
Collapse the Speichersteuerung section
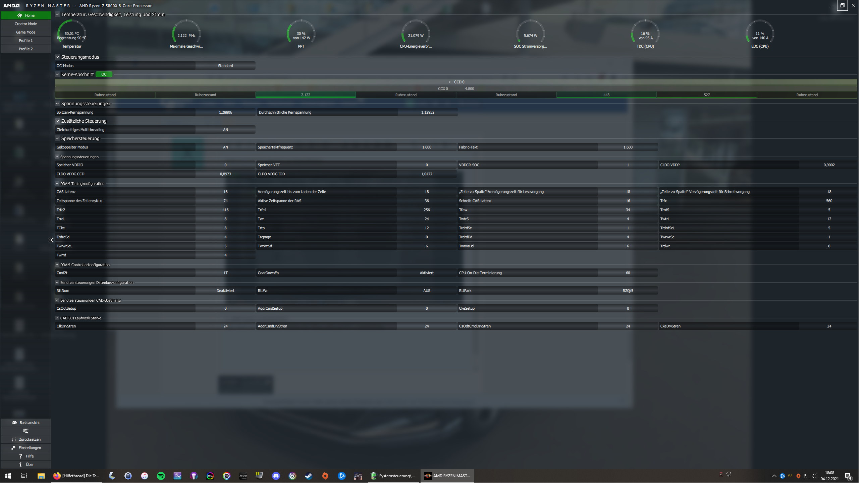57,138
